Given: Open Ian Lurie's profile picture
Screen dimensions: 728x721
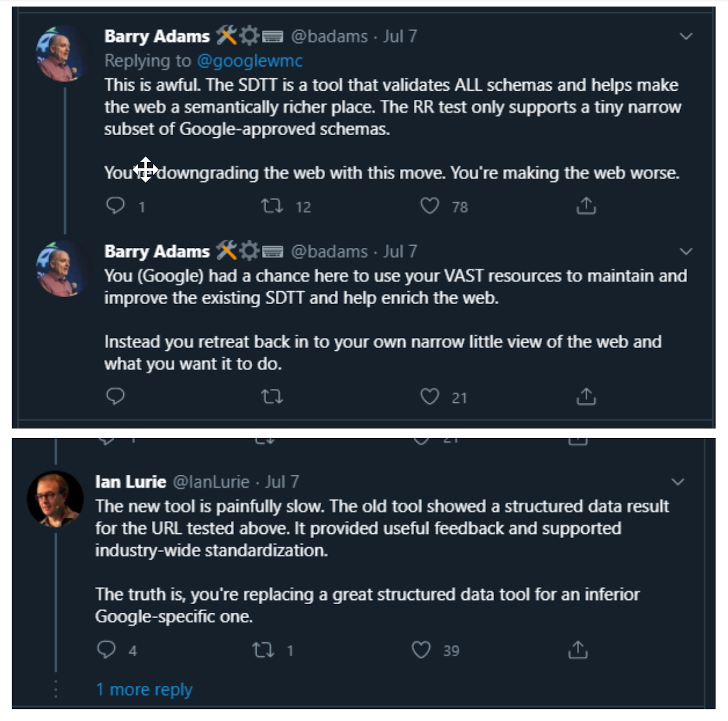Looking at the screenshot, I should tap(55, 499).
